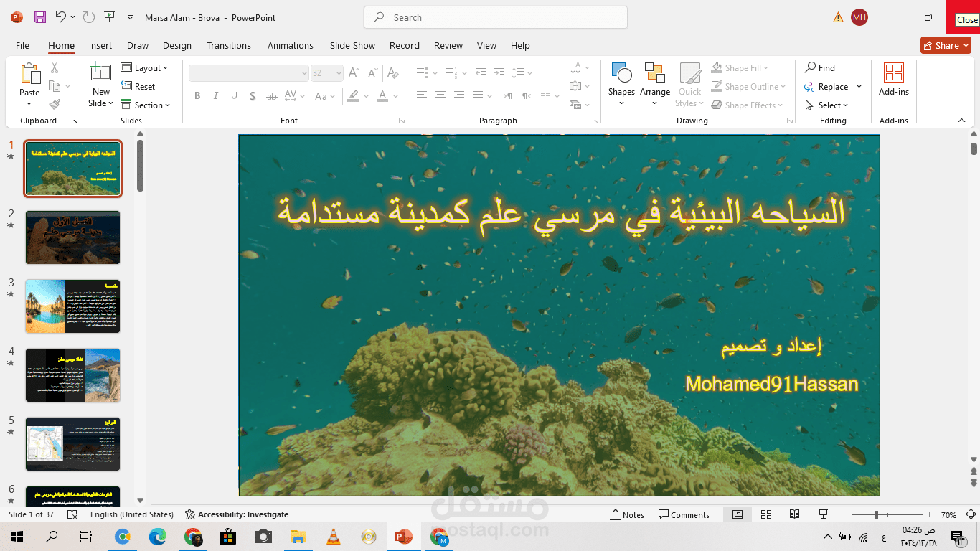Viewport: 980px width, 551px height.
Task: Toggle Underline formatting
Action: pos(234,96)
